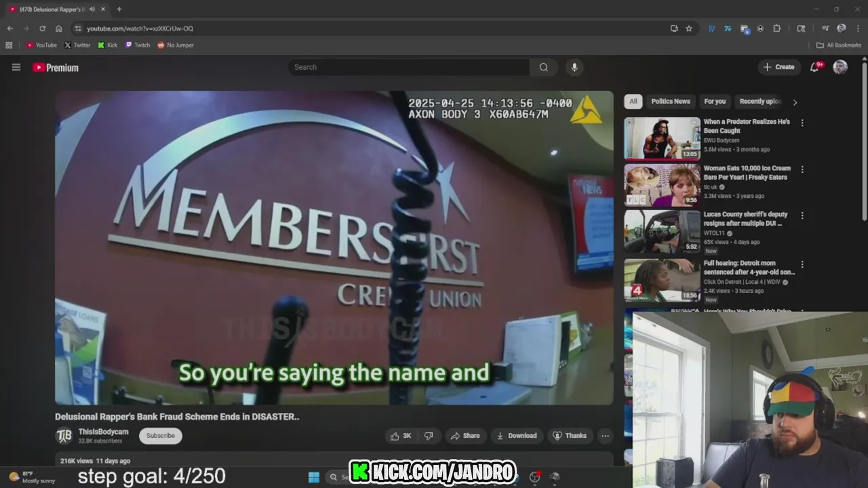This screenshot has height=488, width=868.
Task: Open weather widget showing Mostly sunny
Action: (x=32, y=477)
